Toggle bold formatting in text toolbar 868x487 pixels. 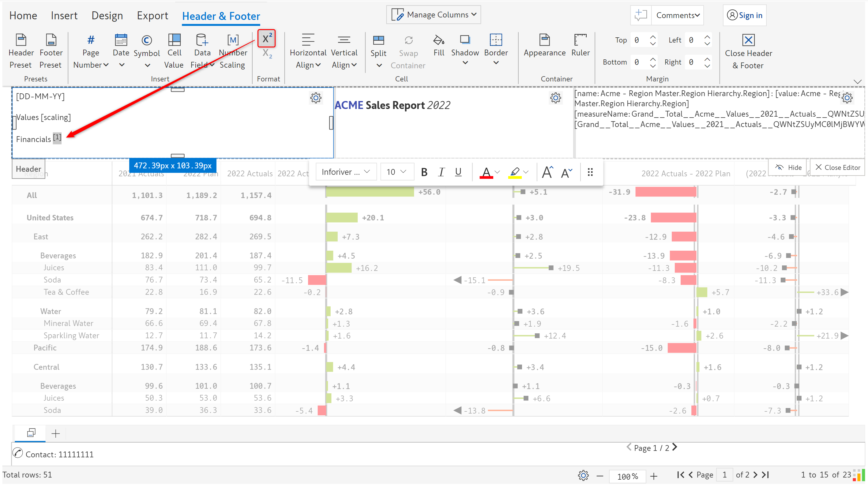(x=424, y=172)
